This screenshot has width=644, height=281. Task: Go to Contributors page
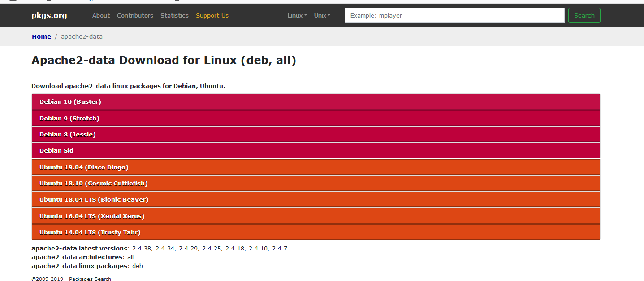pos(135,15)
